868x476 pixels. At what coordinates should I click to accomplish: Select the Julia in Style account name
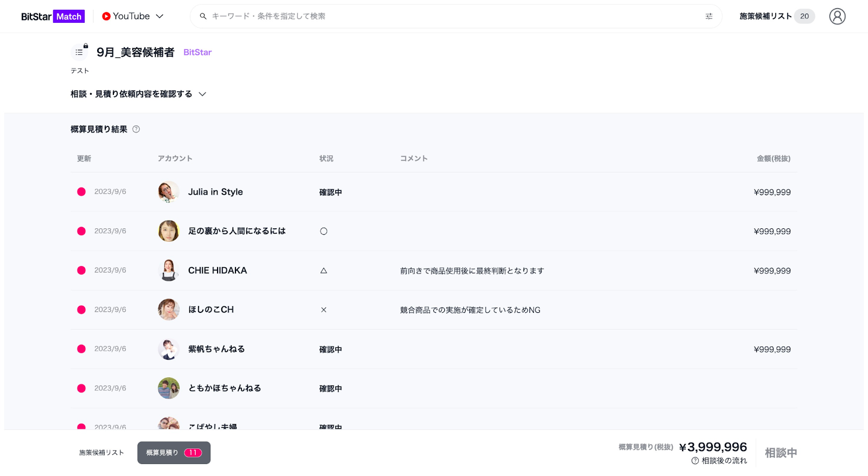[x=215, y=192]
